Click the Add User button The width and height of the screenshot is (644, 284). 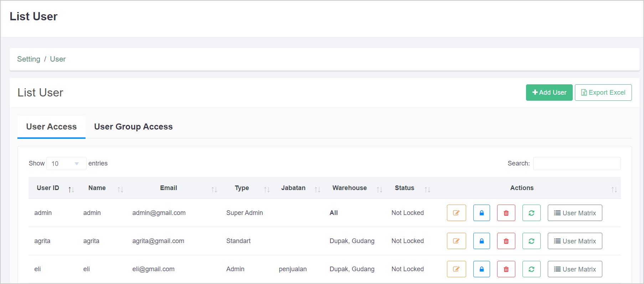coord(549,93)
